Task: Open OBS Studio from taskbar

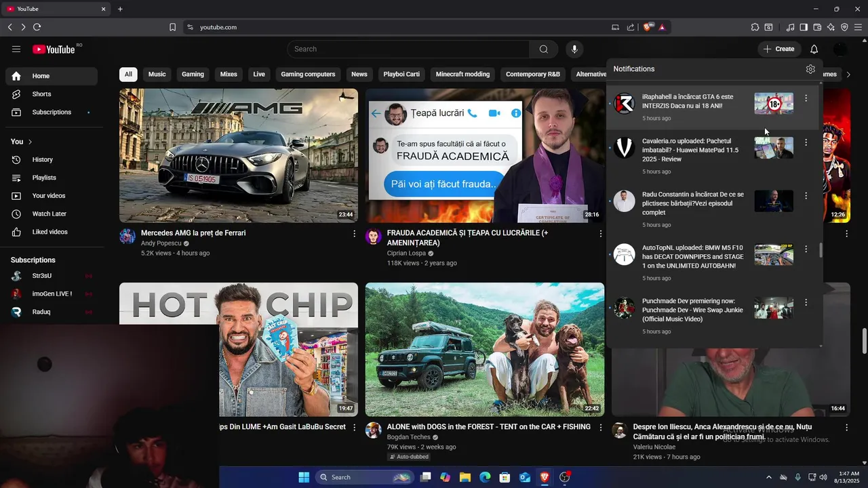Action: (x=564, y=477)
